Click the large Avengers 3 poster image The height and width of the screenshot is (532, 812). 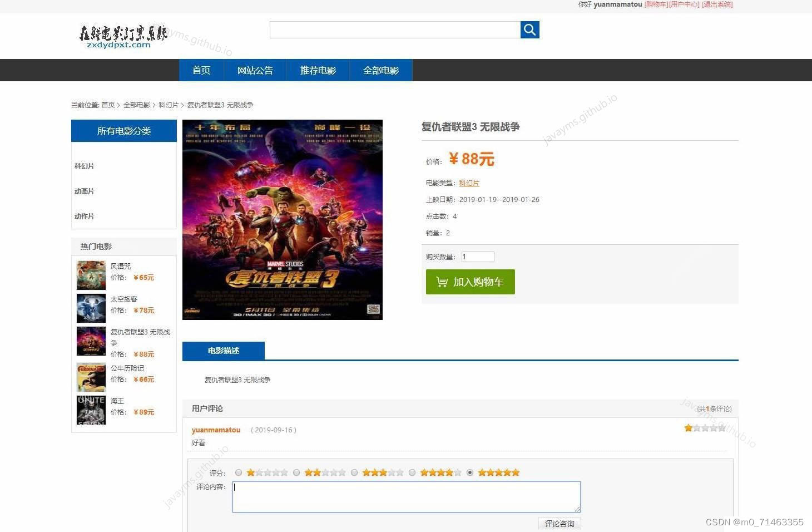(283, 220)
